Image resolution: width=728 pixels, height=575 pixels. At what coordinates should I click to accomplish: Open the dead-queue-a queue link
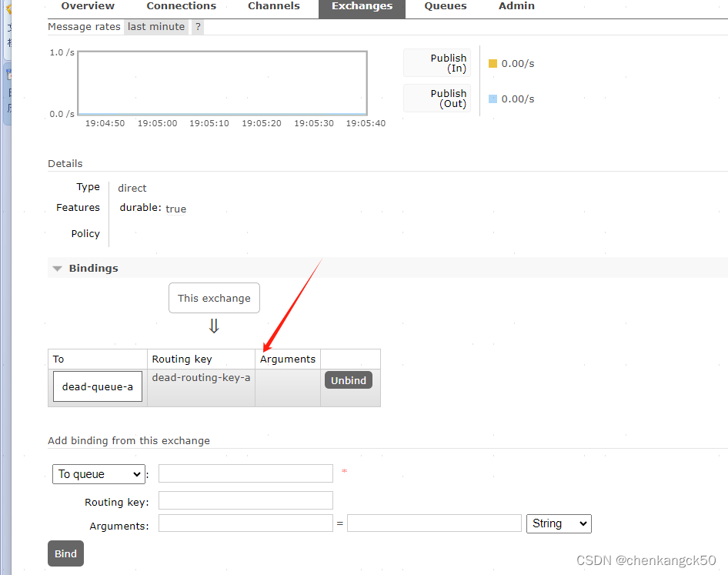[98, 386]
